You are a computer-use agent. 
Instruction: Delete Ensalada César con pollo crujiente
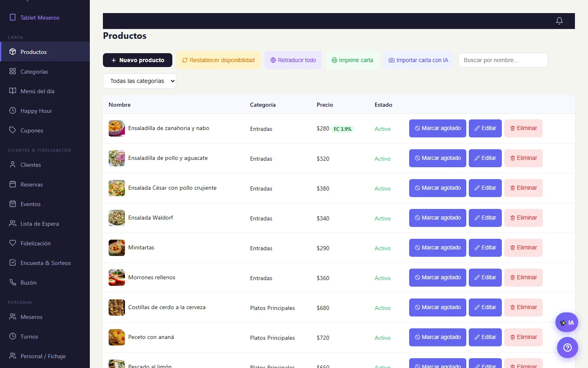523,188
